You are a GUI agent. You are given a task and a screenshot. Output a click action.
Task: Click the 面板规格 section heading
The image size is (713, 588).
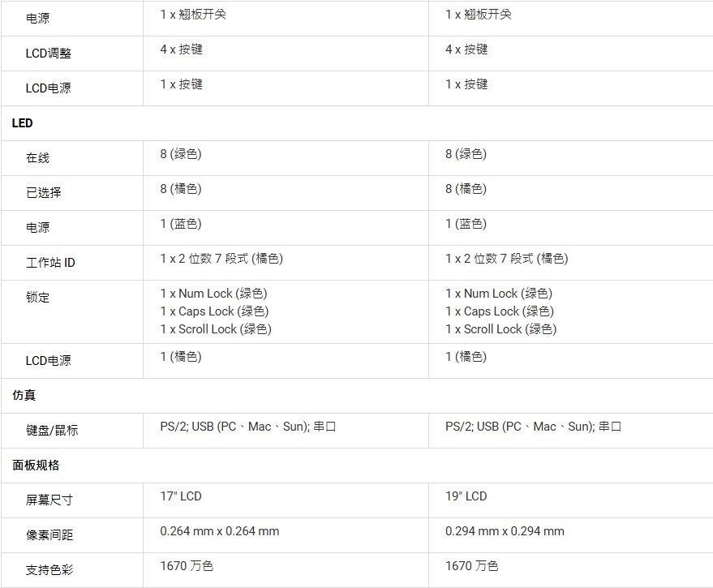click(36, 466)
